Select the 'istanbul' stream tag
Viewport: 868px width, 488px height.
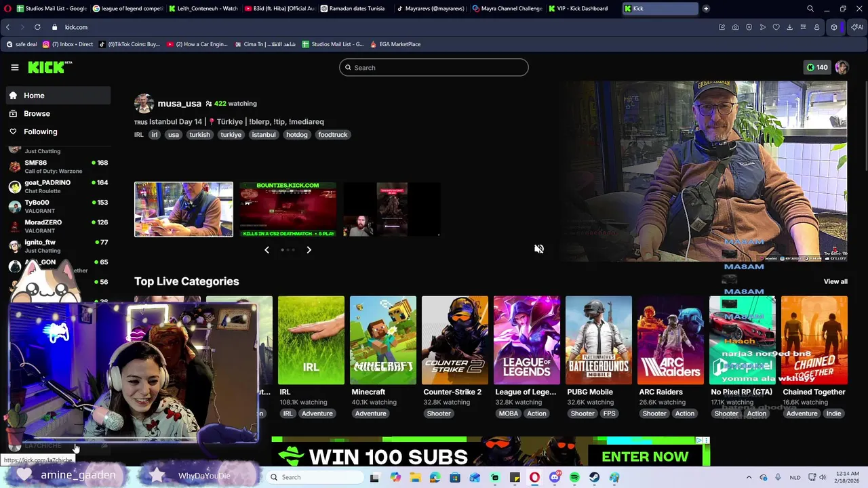click(264, 134)
